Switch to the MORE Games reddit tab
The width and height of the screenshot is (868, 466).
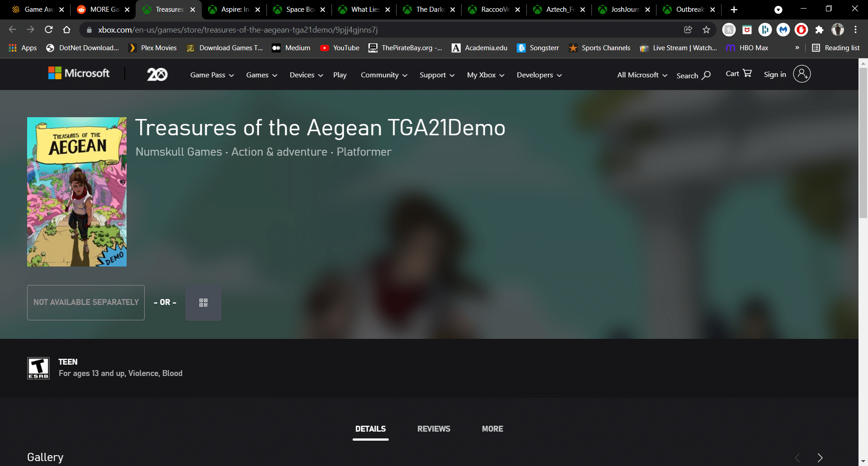pyautogui.click(x=103, y=10)
